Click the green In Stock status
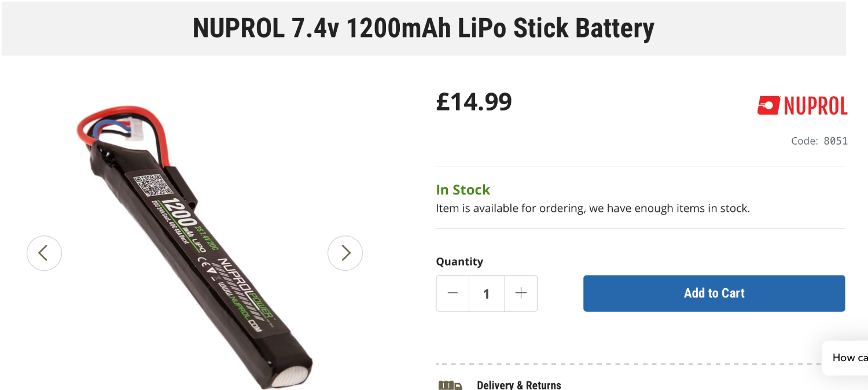 [x=463, y=190]
